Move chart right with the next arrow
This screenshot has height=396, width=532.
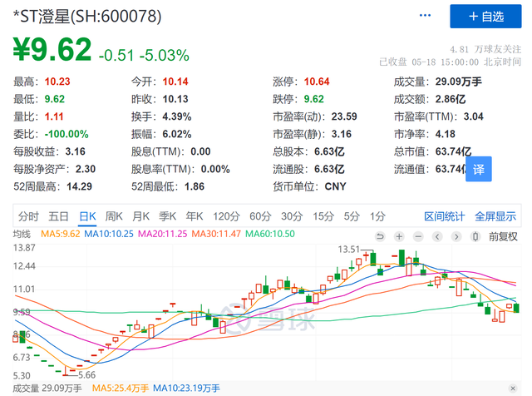click(456, 236)
